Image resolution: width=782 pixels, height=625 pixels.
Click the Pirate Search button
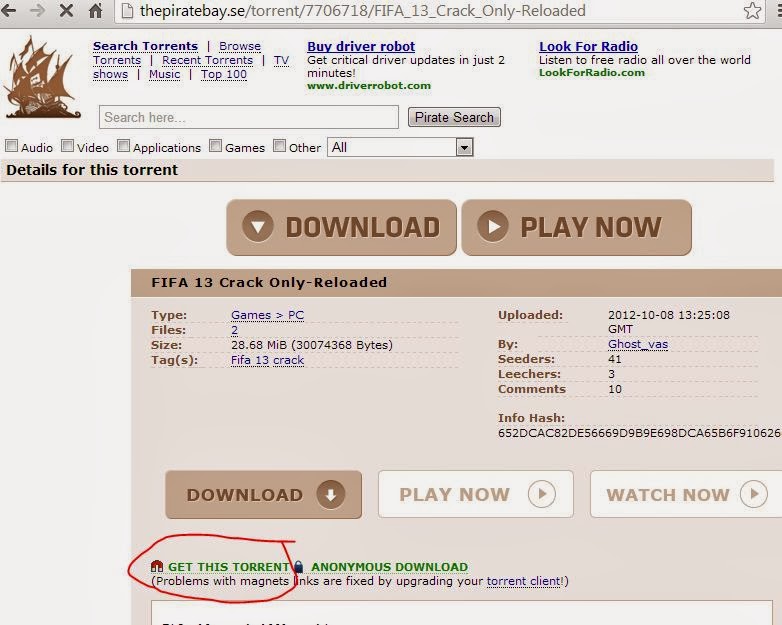click(x=454, y=117)
